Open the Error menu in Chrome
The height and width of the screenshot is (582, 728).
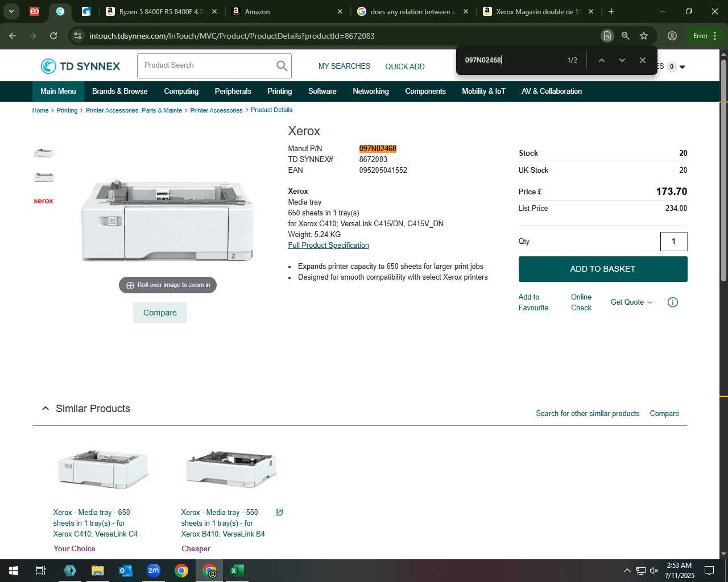[x=705, y=36]
